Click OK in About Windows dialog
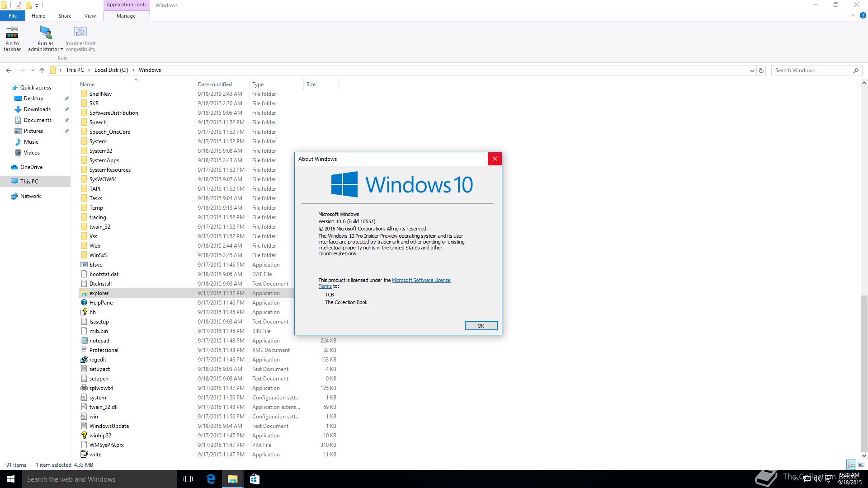 click(481, 326)
